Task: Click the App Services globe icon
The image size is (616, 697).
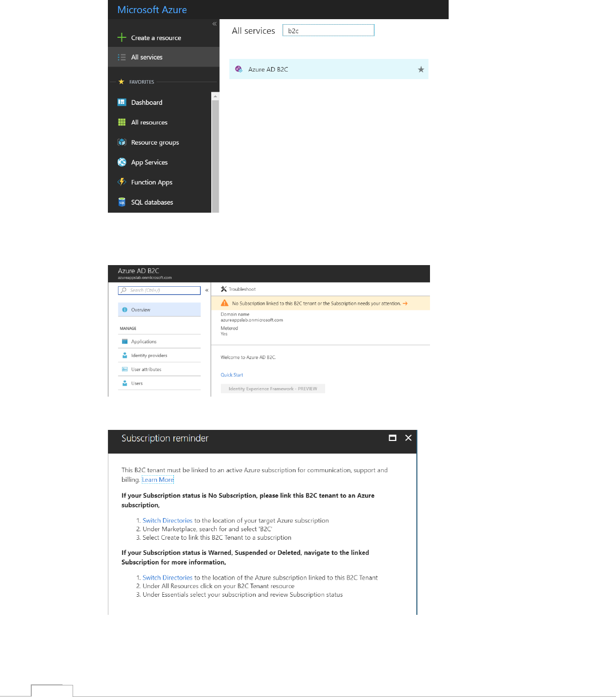Action: 121,162
